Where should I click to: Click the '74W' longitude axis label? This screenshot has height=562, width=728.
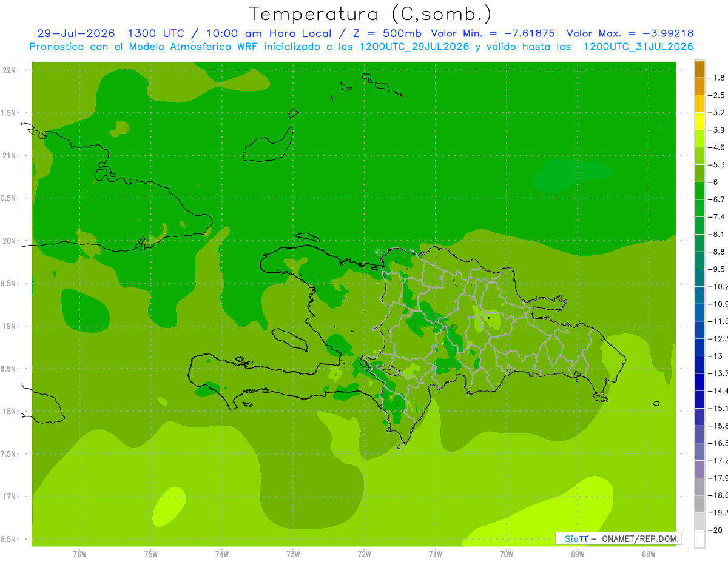tap(222, 554)
